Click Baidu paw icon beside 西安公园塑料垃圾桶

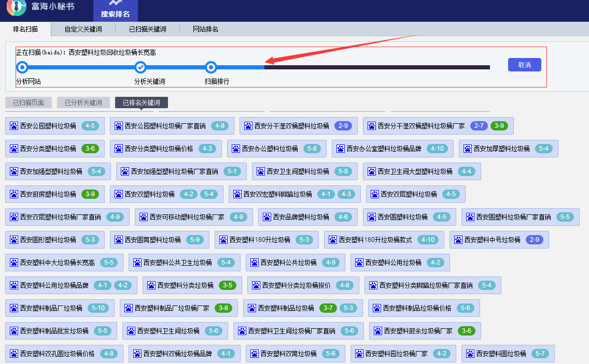pyautogui.click(x=14, y=126)
